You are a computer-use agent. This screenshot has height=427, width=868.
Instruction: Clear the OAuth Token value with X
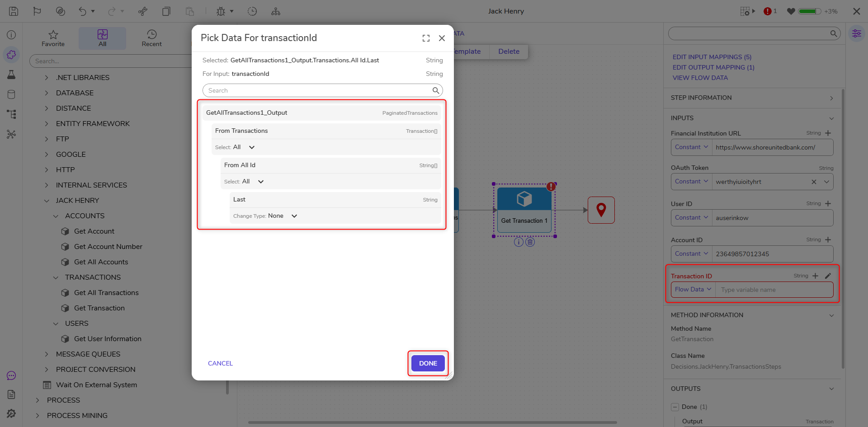pos(814,182)
